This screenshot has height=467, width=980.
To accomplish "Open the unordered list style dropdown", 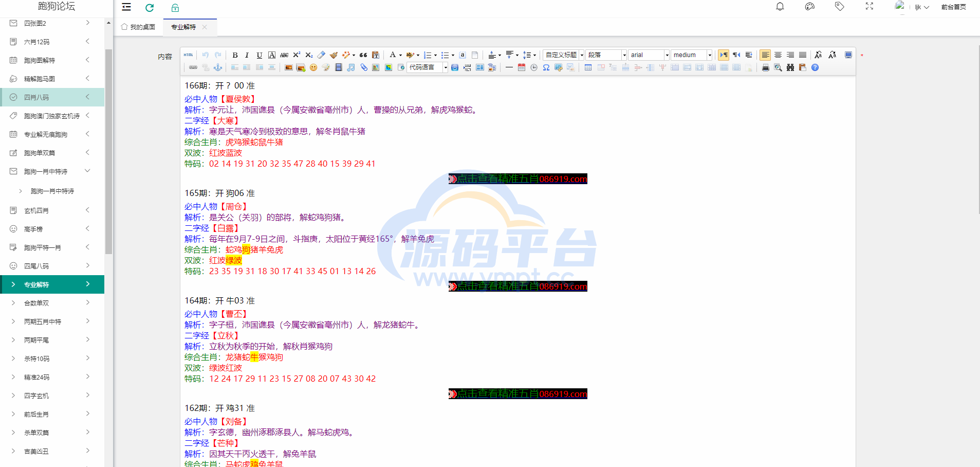I will click(x=453, y=56).
